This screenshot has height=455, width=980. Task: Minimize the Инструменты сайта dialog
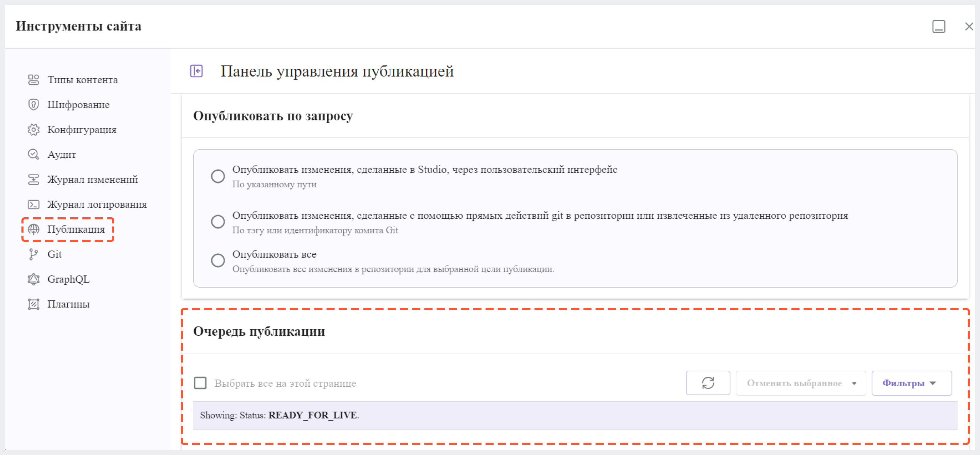click(x=938, y=26)
